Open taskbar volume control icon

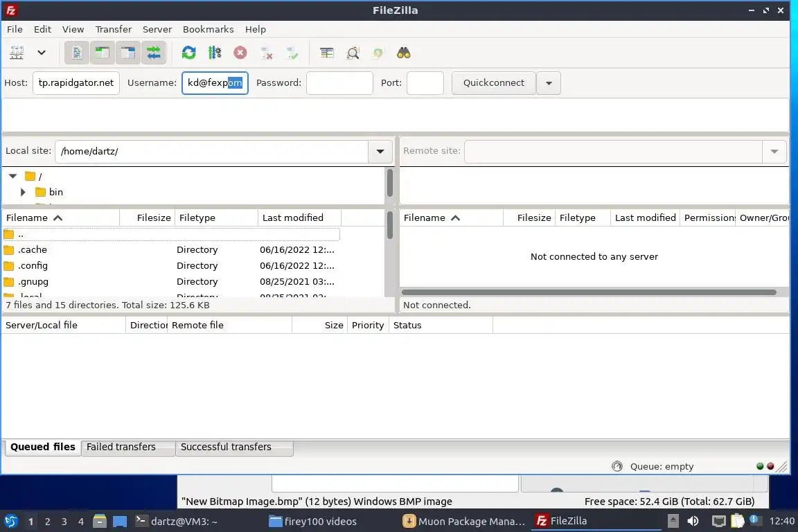[693, 522]
